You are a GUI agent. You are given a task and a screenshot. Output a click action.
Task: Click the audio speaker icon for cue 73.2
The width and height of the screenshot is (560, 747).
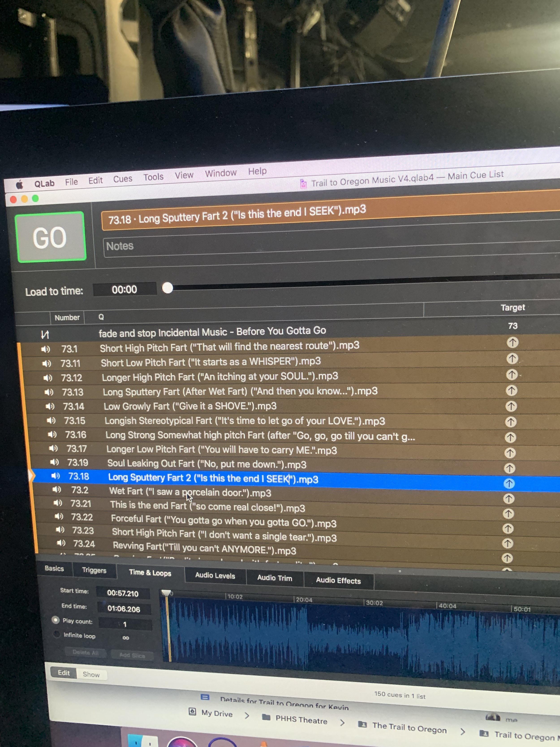[x=56, y=489]
